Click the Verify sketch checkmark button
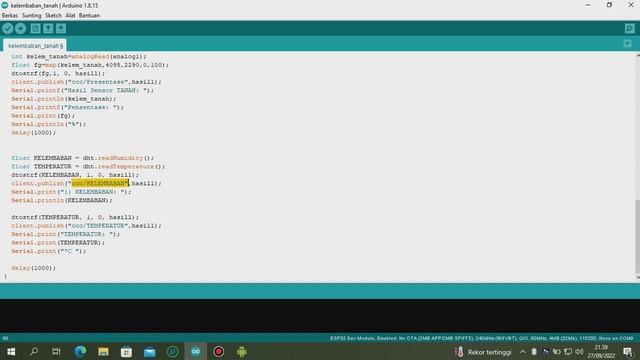The height and width of the screenshot is (360, 640). pyautogui.click(x=8, y=29)
